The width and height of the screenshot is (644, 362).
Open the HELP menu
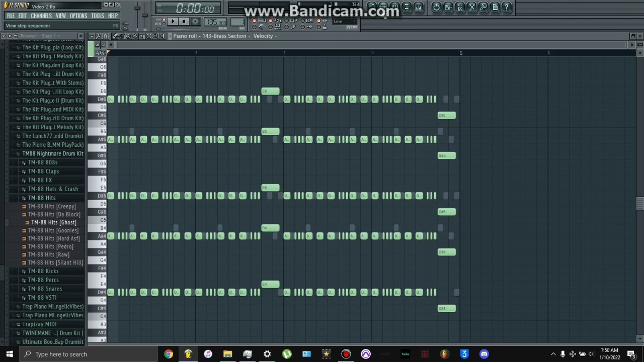(x=113, y=16)
